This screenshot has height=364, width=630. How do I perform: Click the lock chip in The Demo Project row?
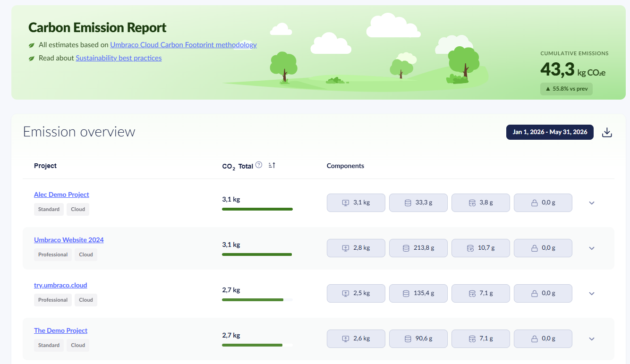click(543, 339)
